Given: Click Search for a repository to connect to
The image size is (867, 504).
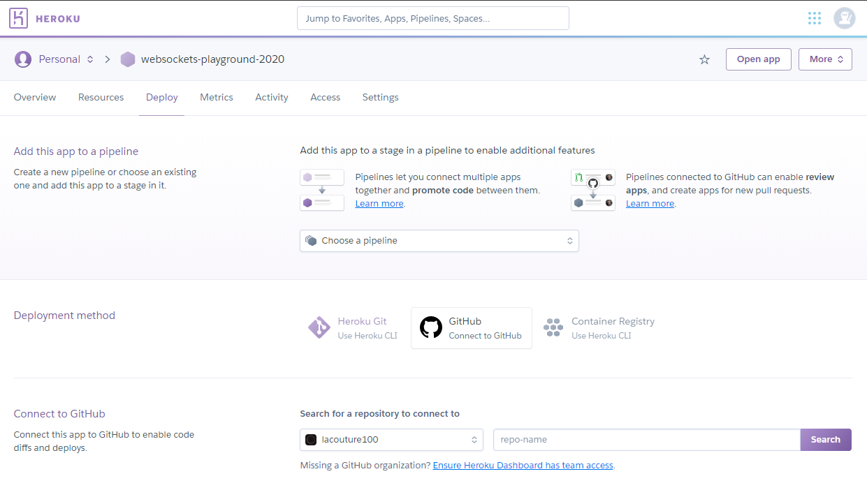Looking at the screenshot, I should [380, 414].
